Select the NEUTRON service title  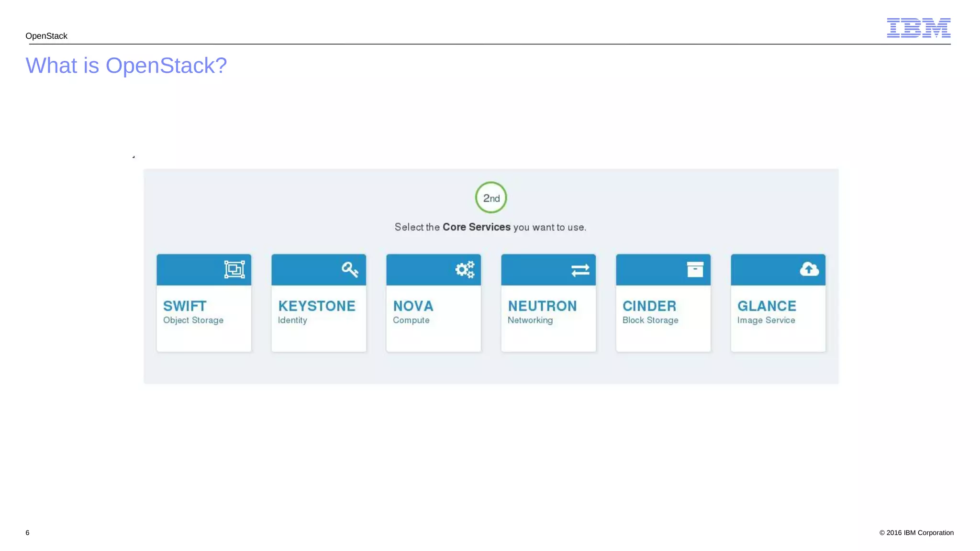[542, 306]
